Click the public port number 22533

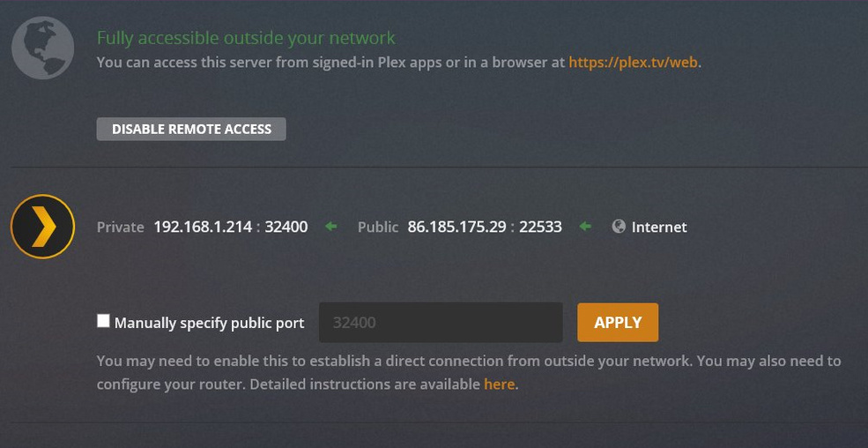[540, 227]
